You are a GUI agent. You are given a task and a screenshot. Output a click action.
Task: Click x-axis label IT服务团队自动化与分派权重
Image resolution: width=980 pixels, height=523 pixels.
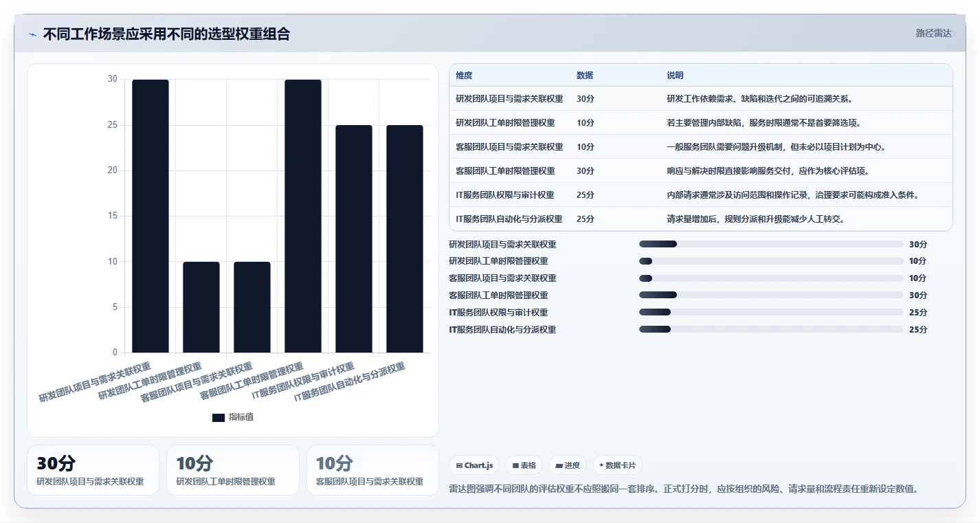(350, 382)
